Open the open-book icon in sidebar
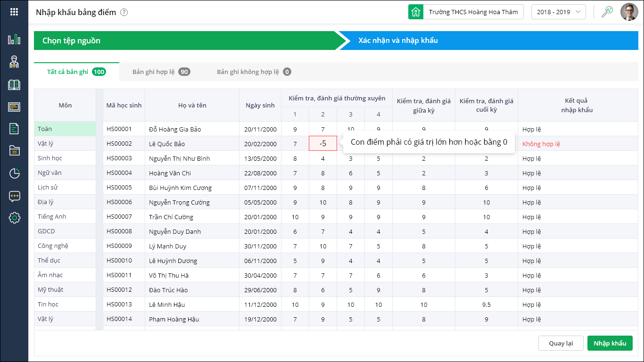 point(14,85)
